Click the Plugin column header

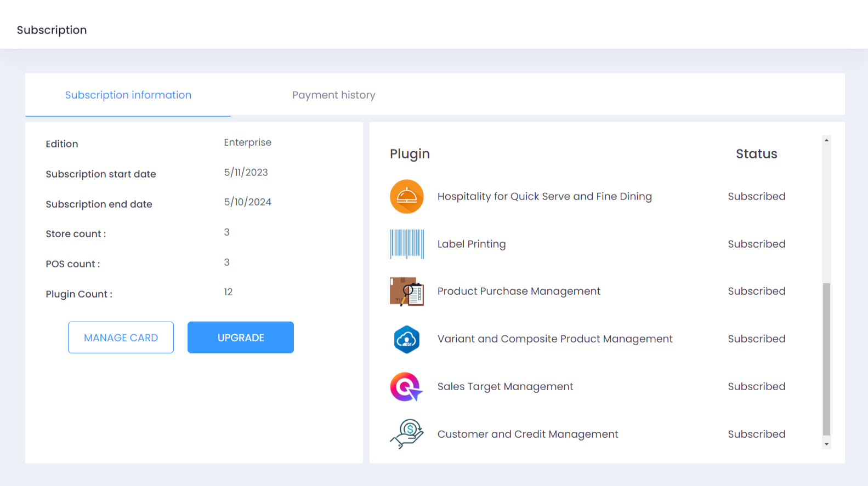point(410,154)
